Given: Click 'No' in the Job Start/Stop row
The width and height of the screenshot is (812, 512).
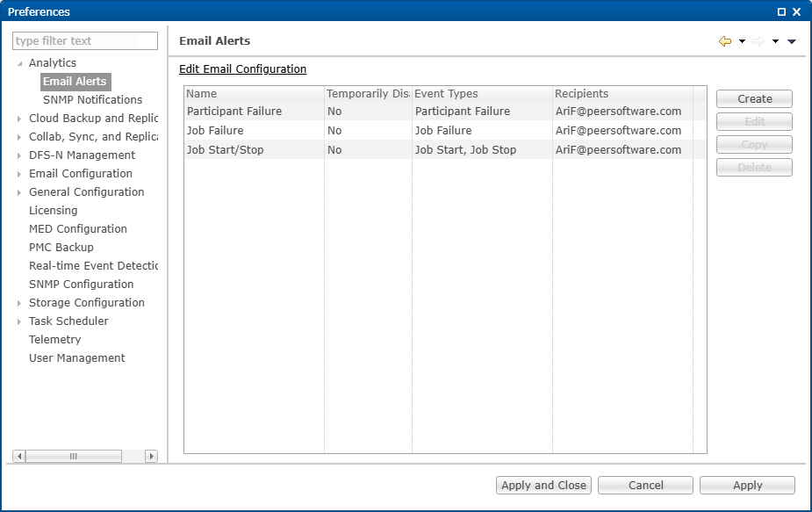Looking at the screenshot, I should click(334, 150).
